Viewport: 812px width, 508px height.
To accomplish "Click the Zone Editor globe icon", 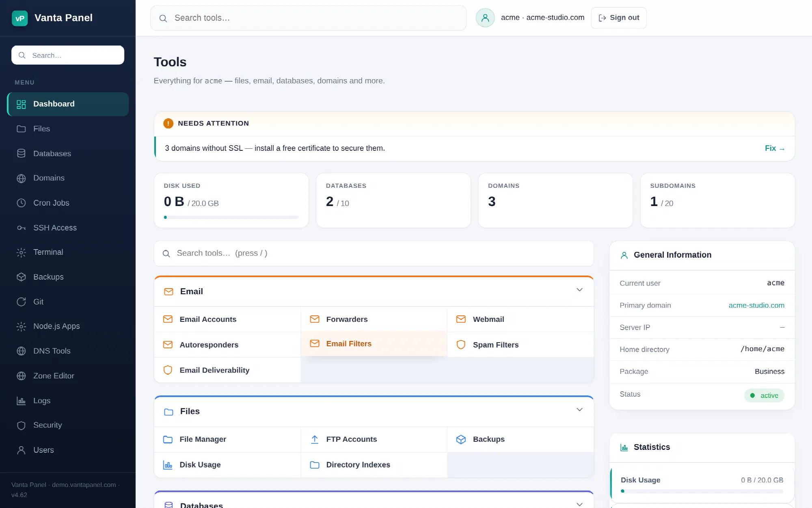I will click(21, 376).
